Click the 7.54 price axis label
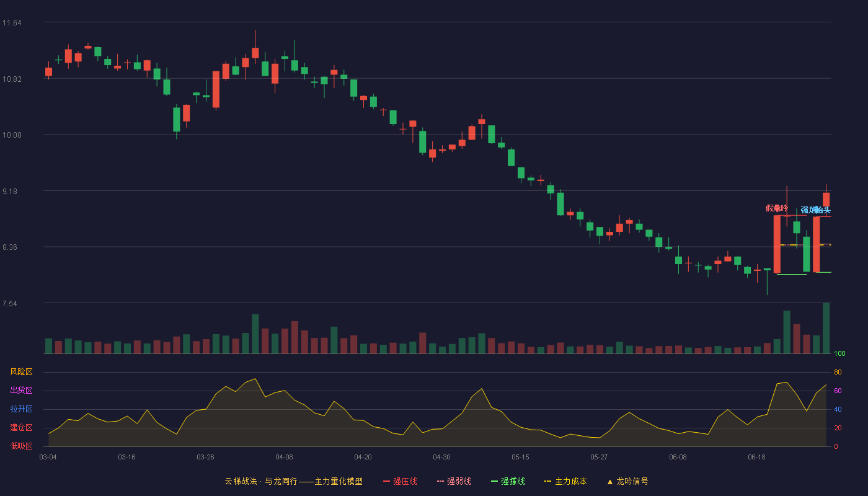 coord(10,304)
